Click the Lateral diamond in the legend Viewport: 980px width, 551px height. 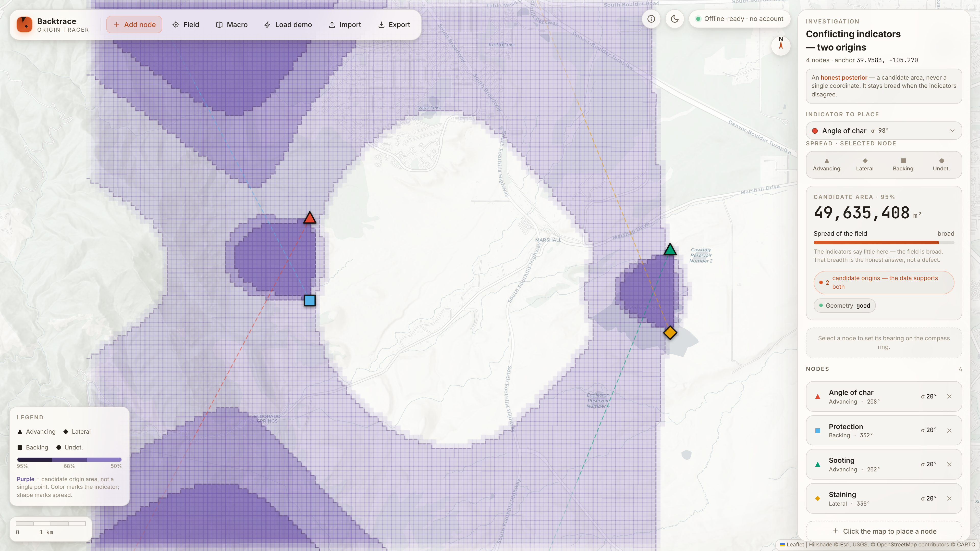66,432
